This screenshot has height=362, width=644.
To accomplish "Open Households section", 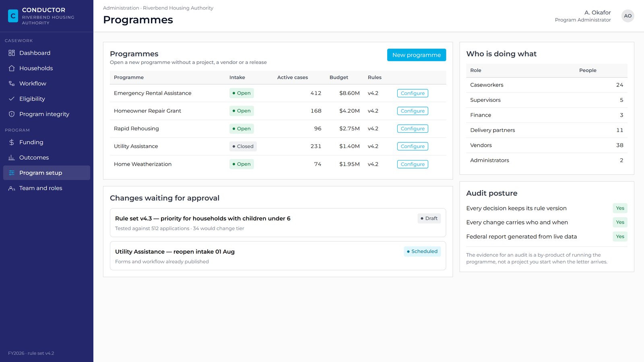I will pyautogui.click(x=47, y=68).
